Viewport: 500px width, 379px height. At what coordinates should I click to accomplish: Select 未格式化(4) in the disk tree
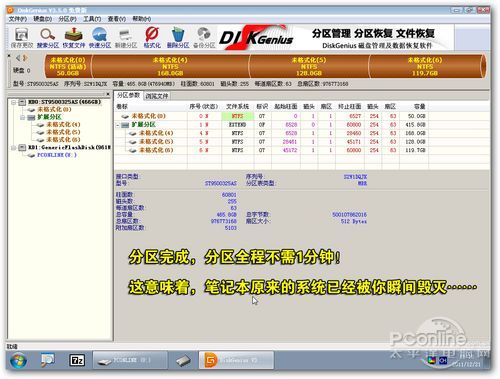point(63,125)
